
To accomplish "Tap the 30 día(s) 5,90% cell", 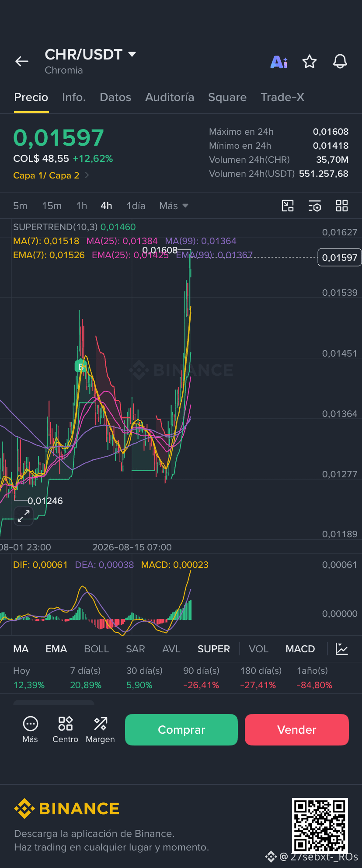I will pos(145,678).
